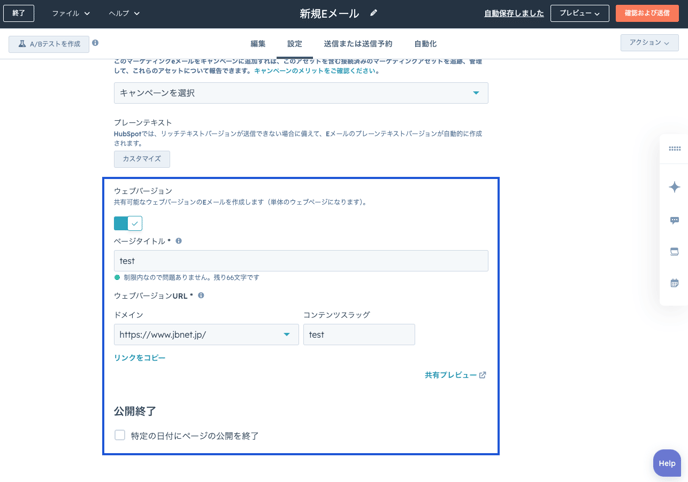Click the pencil icon to rename the email
The height and width of the screenshot is (482, 688).
[374, 13]
